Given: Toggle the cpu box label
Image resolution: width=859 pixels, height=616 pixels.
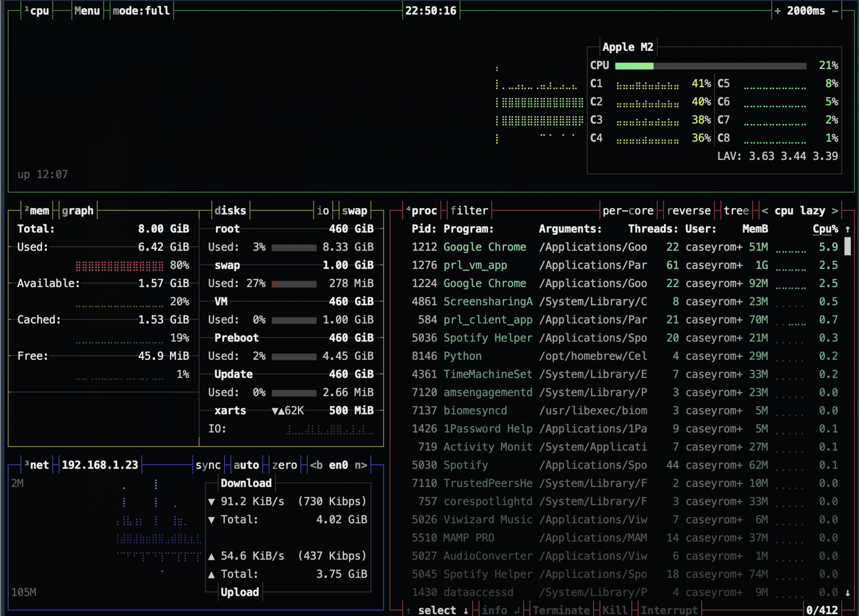Looking at the screenshot, I should (36, 11).
